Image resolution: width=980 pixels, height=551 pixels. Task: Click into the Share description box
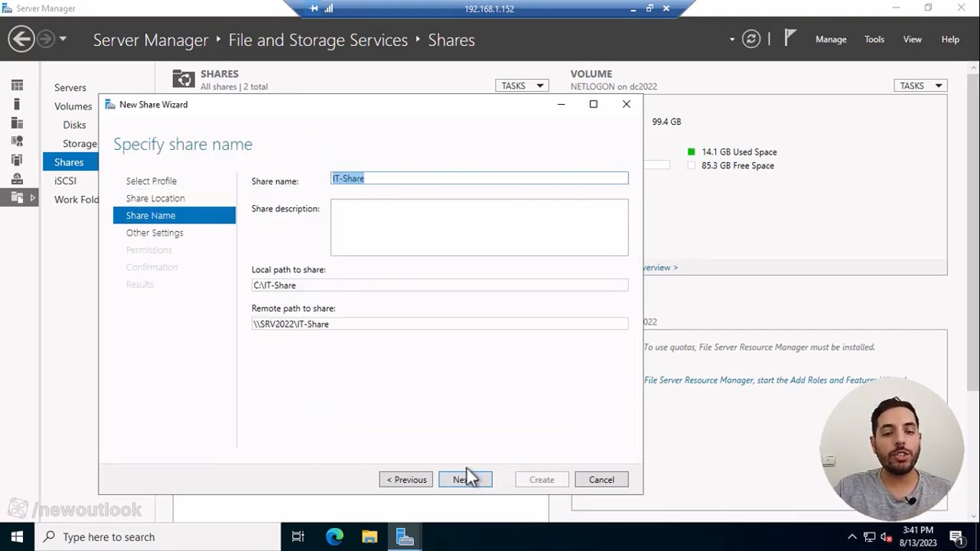479,227
